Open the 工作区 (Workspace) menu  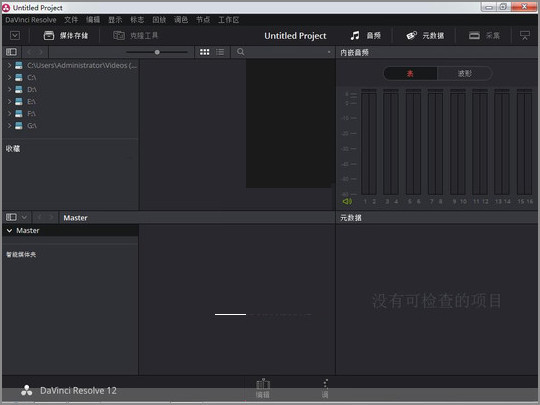tap(228, 20)
